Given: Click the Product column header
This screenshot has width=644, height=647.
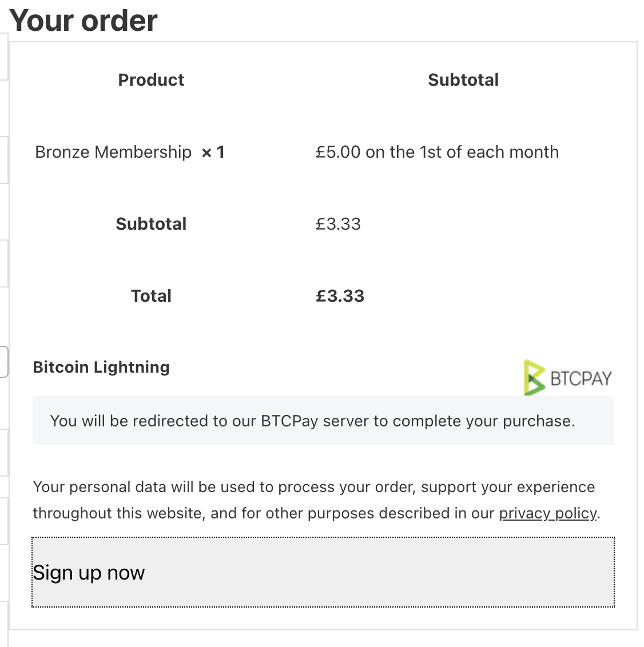Looking at the screenshot, I should (151, 79).
